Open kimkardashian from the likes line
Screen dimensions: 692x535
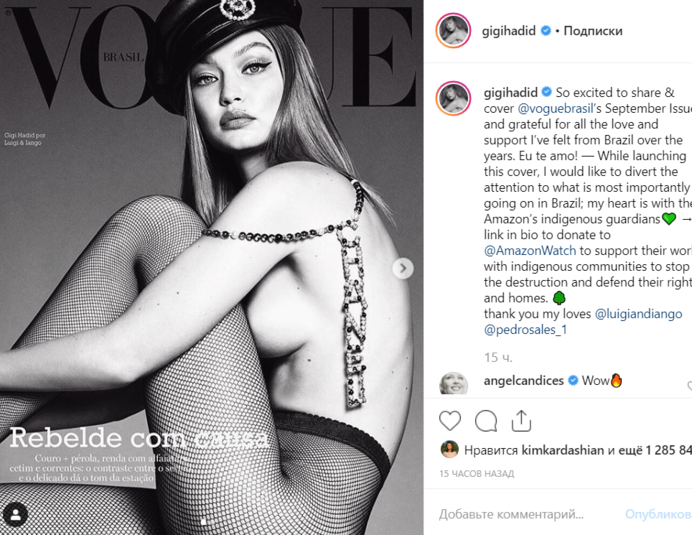tap(563, 450)
